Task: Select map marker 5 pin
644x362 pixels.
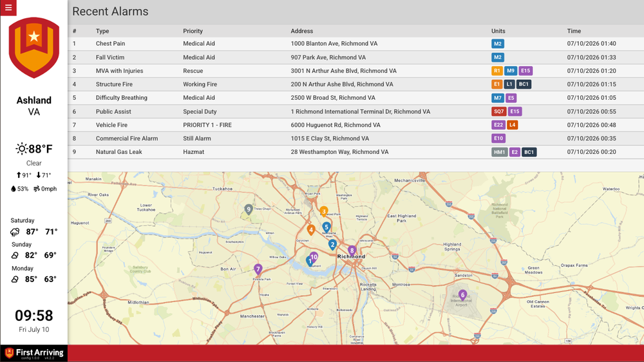Action: coord(326,227)
